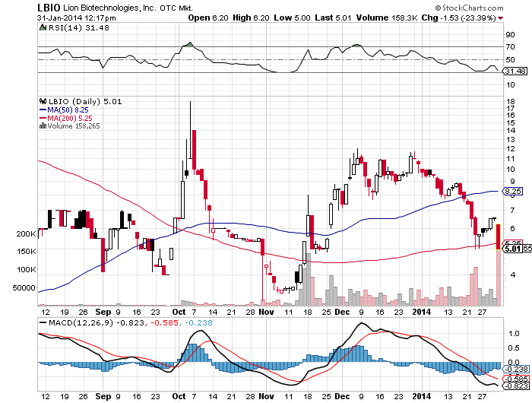Click the 150K volume axis label
Screen dimensions: 532x403
pos(26,252)
